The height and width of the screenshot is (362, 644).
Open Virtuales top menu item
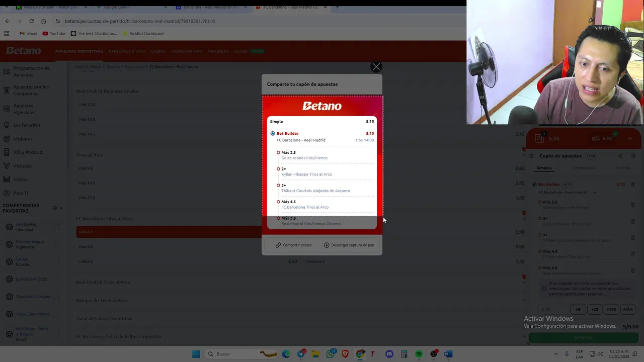tap(218, 51)
